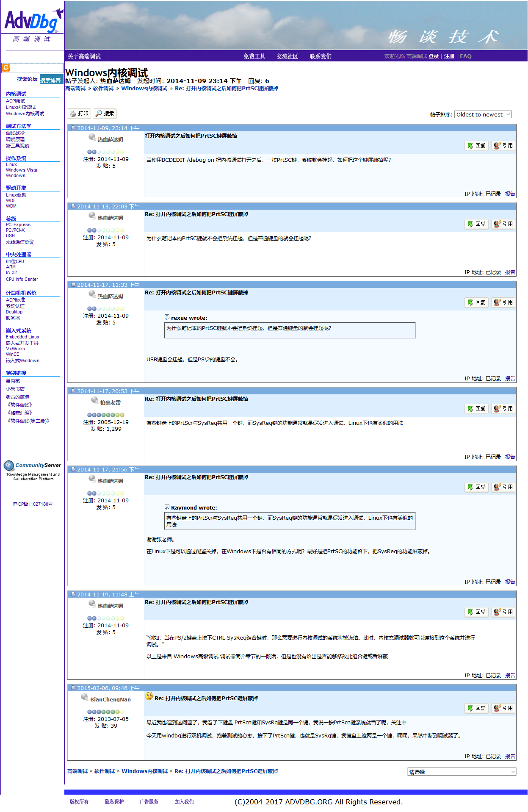Click the post icon next to 2014-11-17, 11:33

click(73, 285)
